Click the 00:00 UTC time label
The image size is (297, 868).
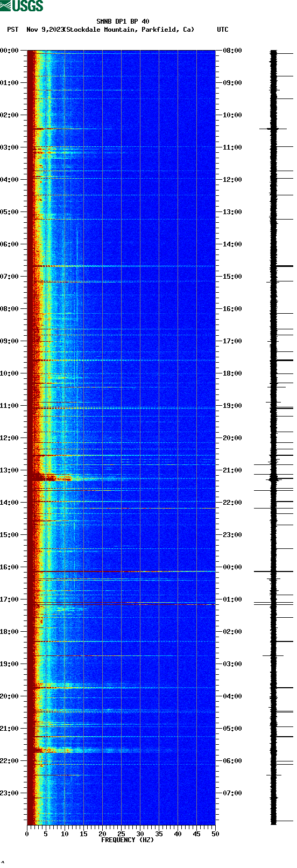click(232, 567)
